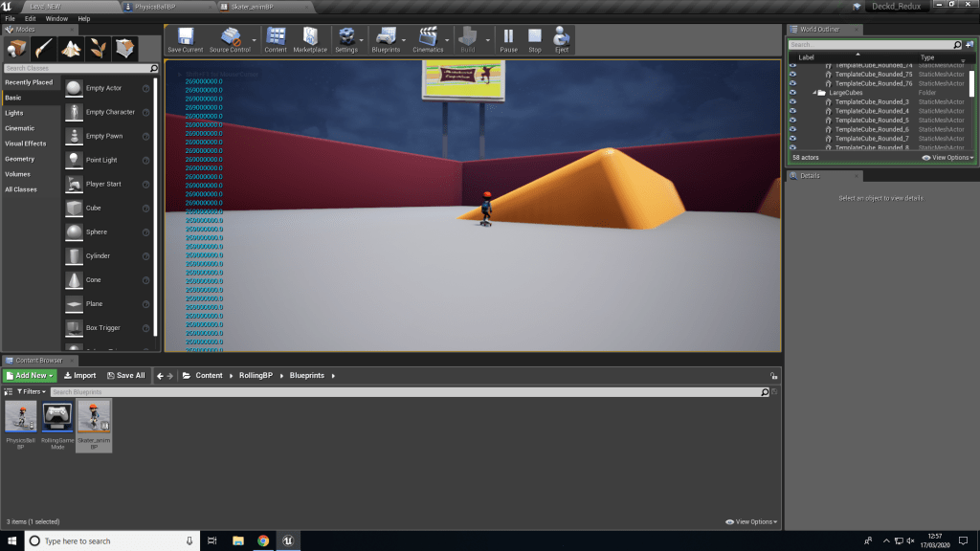Stop the play session
The width and height of the screenshot is (980, 551).
click(x=535, y=40)
